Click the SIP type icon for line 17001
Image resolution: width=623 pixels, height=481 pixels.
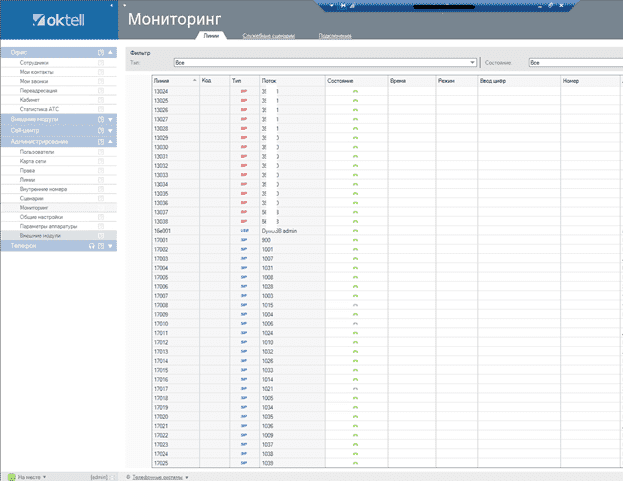point(243,240)
